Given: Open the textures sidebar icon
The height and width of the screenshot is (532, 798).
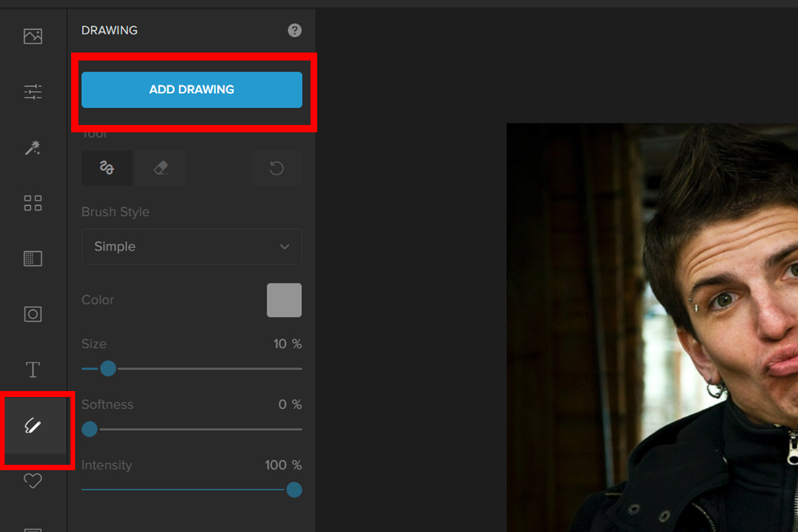Looking at the screenshot, I should point(33,258).
